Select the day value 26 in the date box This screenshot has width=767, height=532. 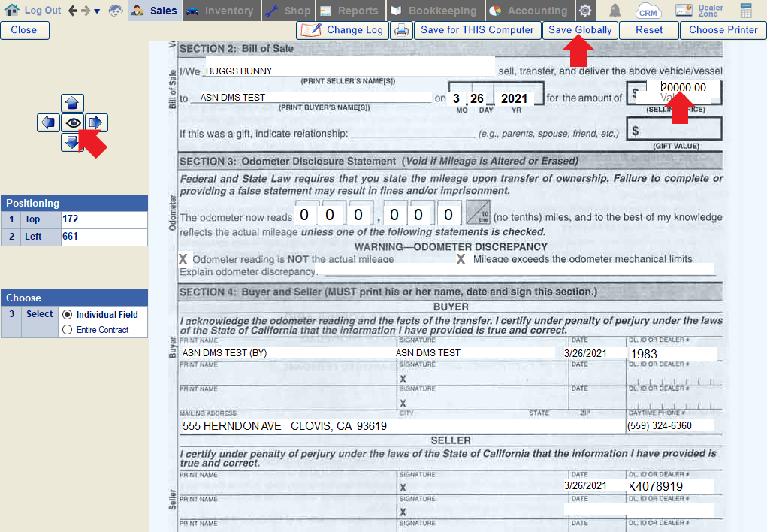click(477, 99)
